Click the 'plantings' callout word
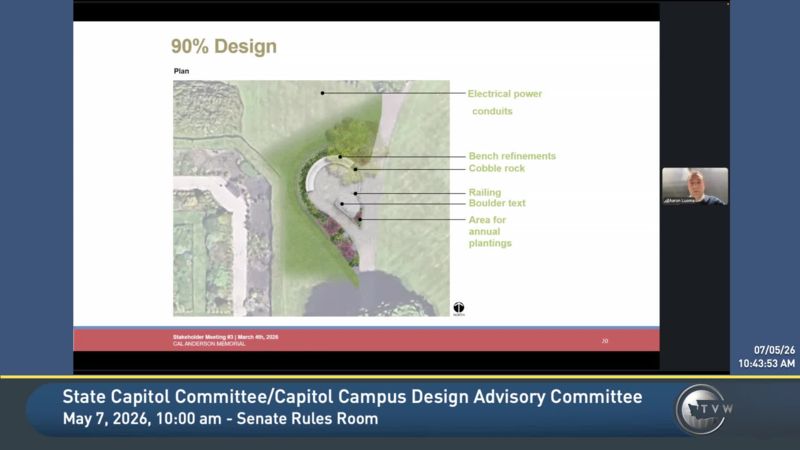 click(490, 243)
